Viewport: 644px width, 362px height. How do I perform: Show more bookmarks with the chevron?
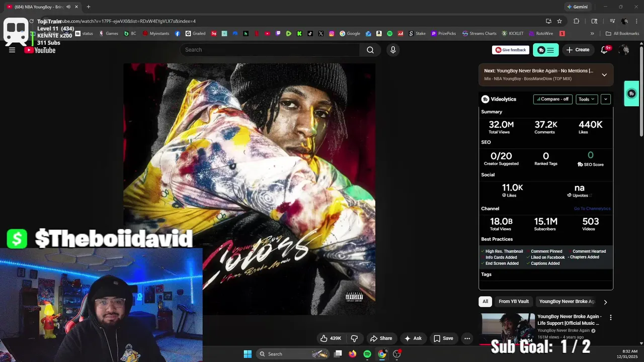click(592, 34)
